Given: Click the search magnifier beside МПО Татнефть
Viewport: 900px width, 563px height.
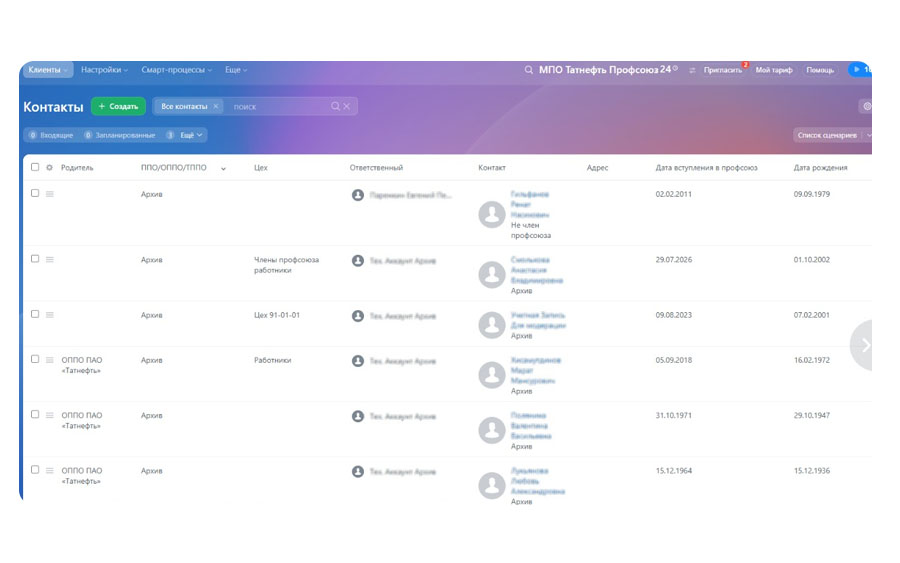Looking at the screenshot, I should (x=528, y=70).
